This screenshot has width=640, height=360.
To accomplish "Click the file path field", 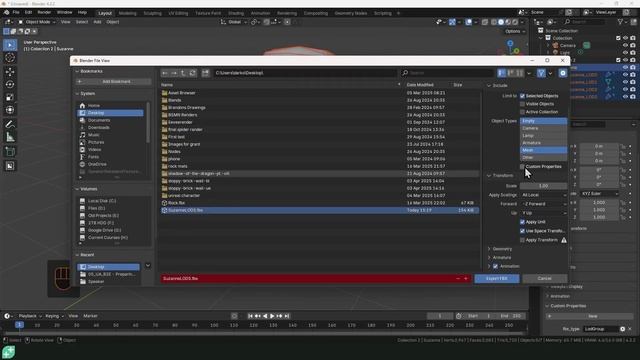I will (305, 73).
